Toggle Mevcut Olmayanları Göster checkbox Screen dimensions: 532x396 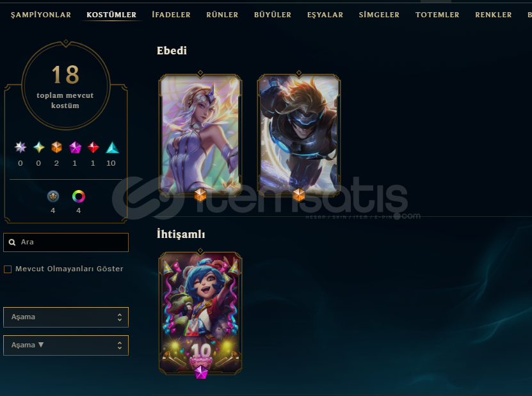tap(8, 269)
